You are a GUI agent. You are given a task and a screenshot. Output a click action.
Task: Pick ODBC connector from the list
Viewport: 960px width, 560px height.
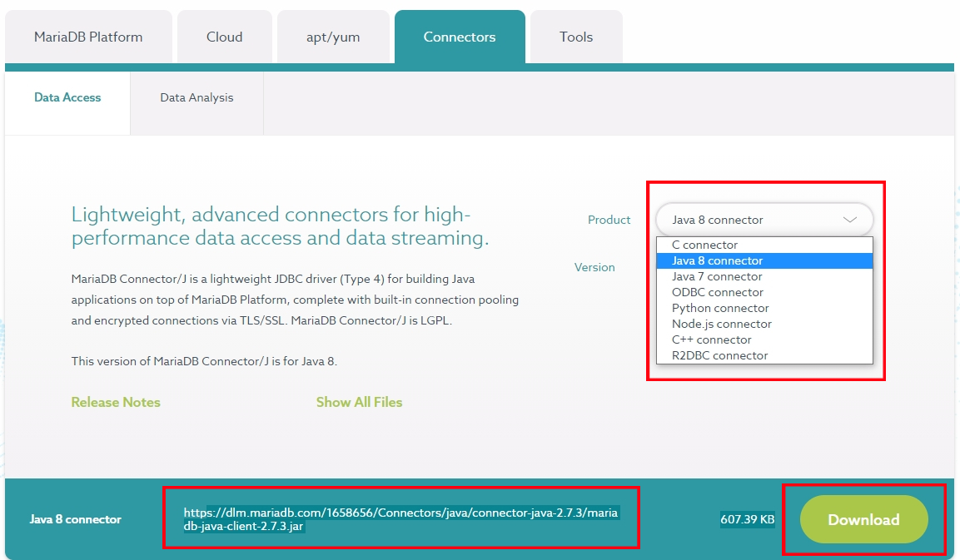(x=764, y=293)
